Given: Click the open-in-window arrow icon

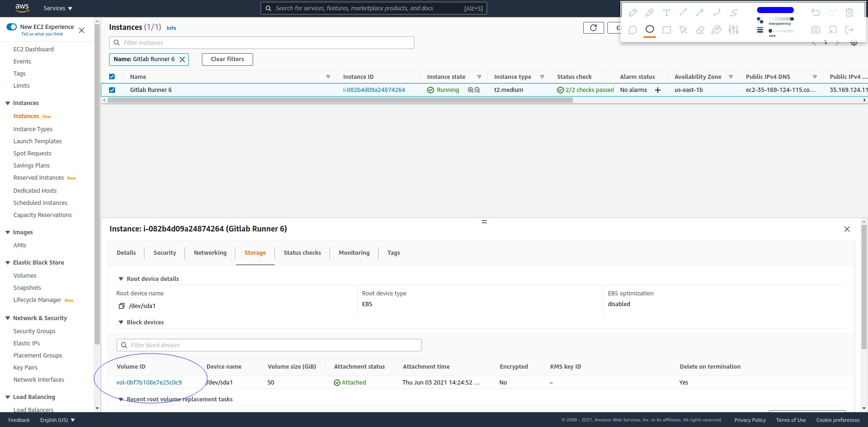Looking at the screenshot, I should [x=833, y=30].
